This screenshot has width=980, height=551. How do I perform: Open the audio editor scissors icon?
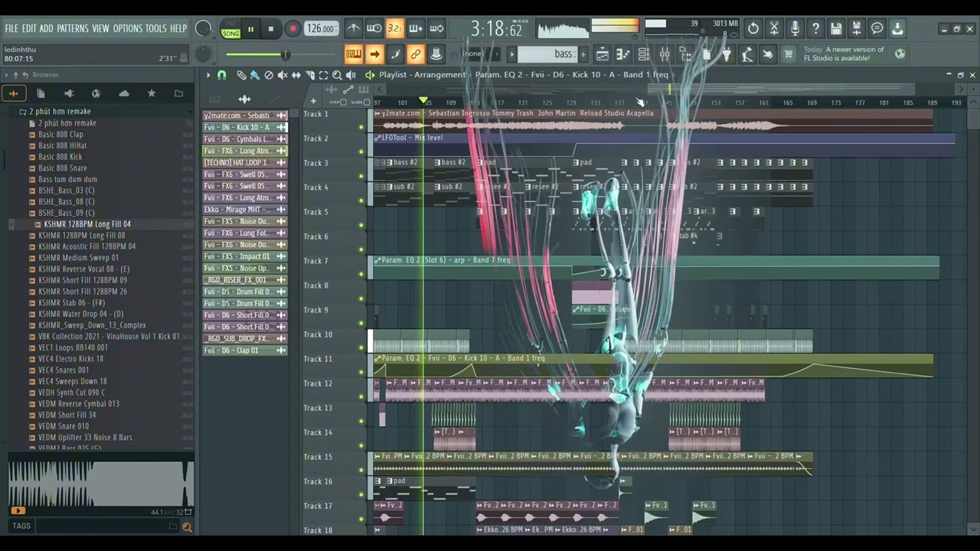pyautogui.click(x=774, y=29)
